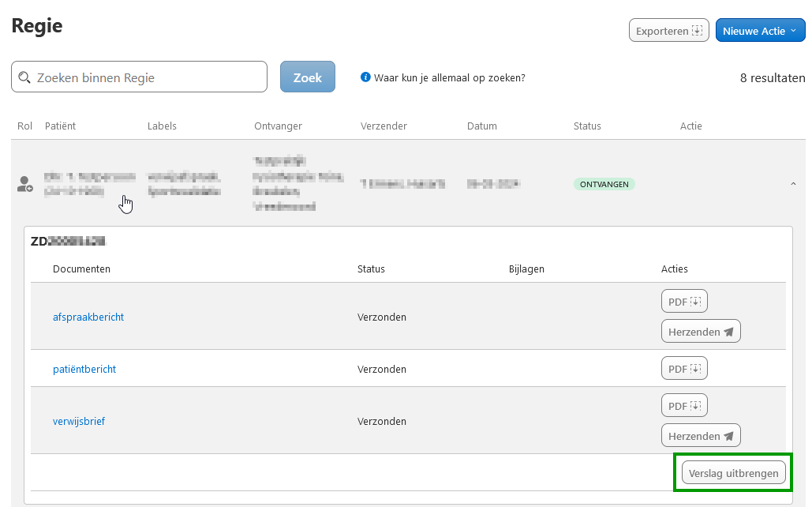This screenshot has width=812, height=507.
Task: Click Verslag uitbrengen button
Action: [x=734, y=473]
